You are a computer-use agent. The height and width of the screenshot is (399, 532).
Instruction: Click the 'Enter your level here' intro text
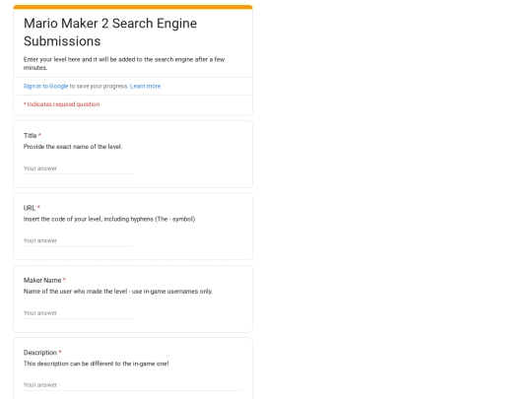tap(124, 63)
